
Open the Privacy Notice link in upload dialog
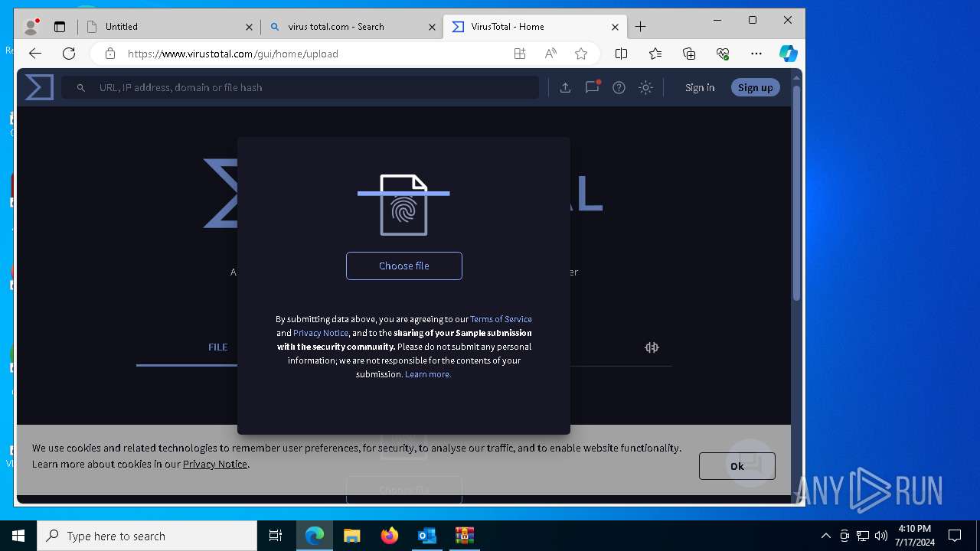tap(320, 333)
